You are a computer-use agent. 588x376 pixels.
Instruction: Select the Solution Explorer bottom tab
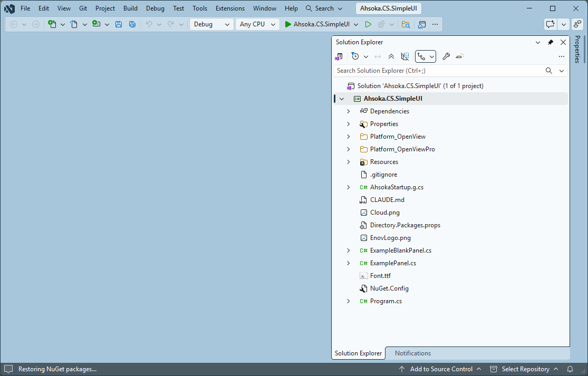tap(358, 353)
